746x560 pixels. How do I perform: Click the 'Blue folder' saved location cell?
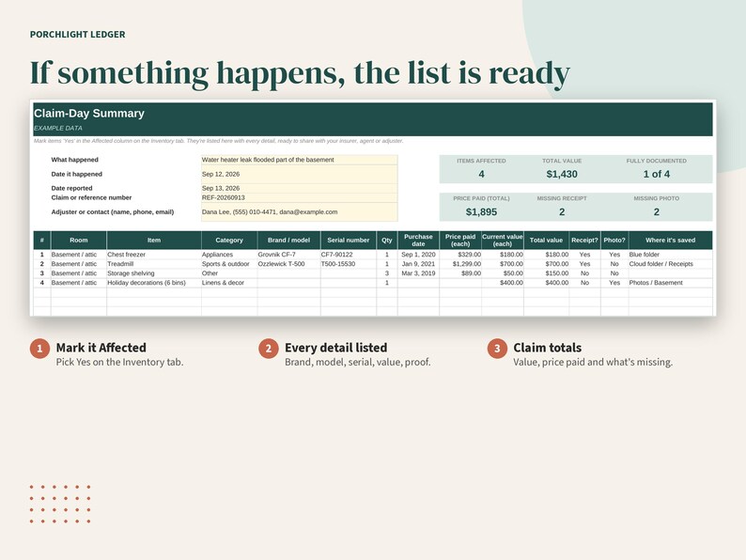point(670,255)
